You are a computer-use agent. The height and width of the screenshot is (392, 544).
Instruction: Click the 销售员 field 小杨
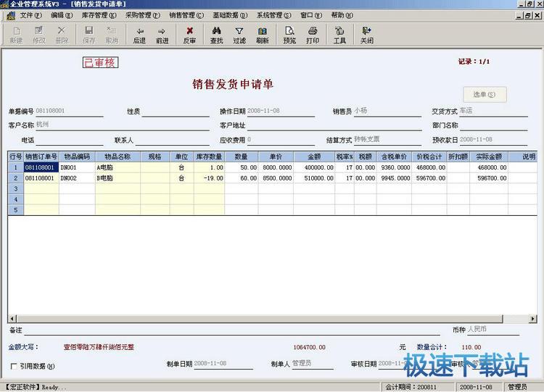point(387,111)
